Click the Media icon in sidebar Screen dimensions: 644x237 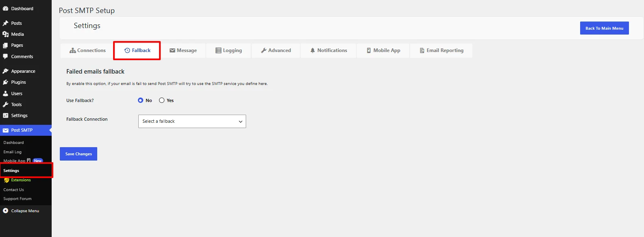pyautogui.click(x=6, y=34)
